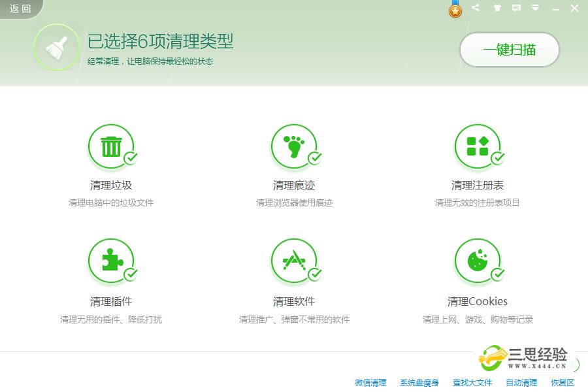The height and width of the screenshot is (392, 588).
Task: Click the 清理痕迹 title text
Action: pyautogui.click(x=294, y=186)
